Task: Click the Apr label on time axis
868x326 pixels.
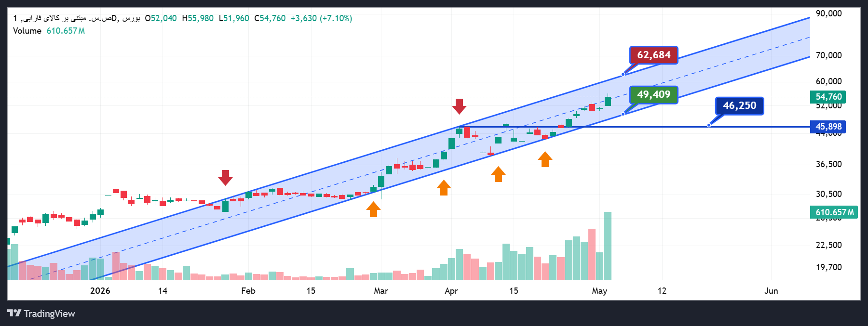Action: click(x=451, y=291)
